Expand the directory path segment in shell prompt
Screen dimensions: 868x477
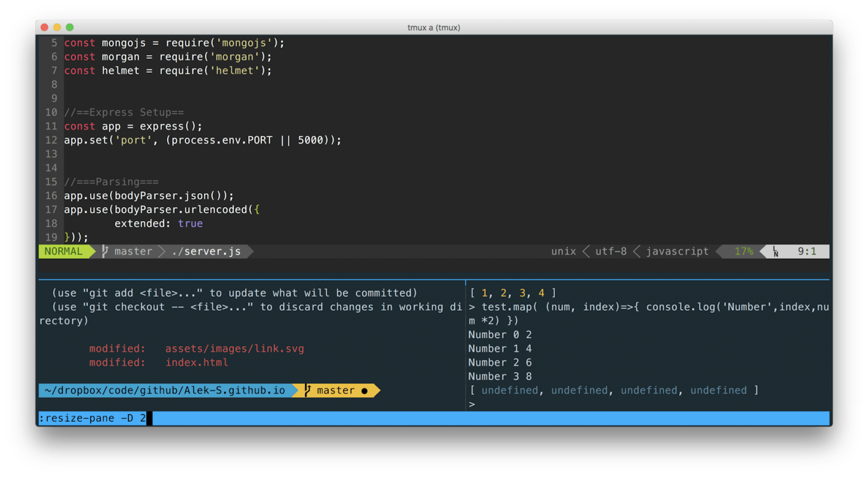point(164,390)
